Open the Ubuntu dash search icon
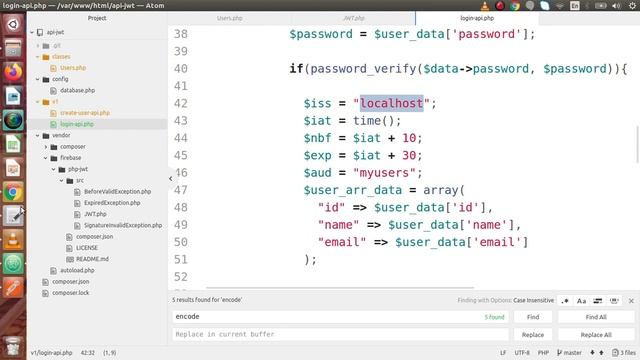The width and height of the screenshot is (640, 360). pos(13,24)
